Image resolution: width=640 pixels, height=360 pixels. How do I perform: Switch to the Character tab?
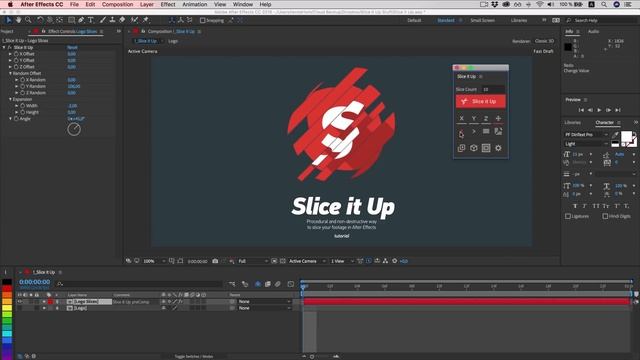pos(604,122)
